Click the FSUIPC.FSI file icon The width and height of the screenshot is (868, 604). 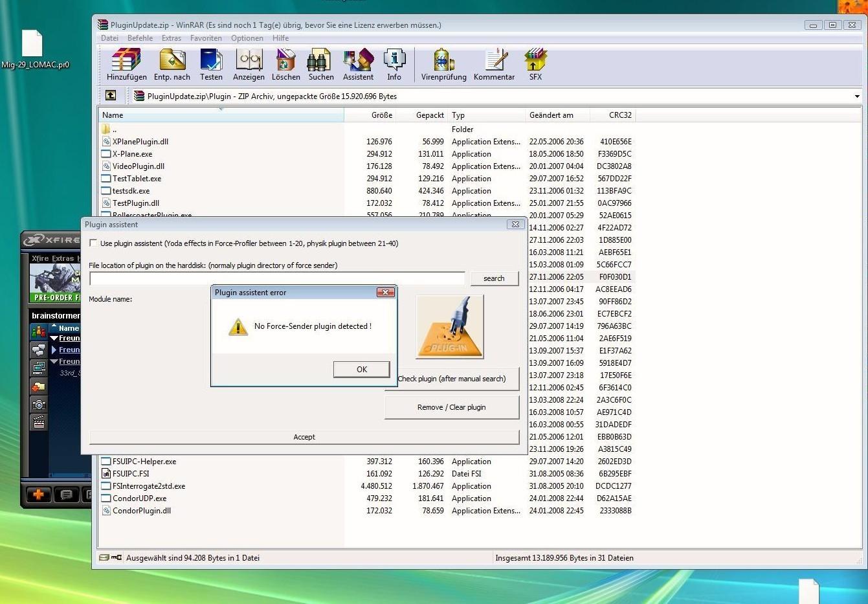(x=106, y=474)
